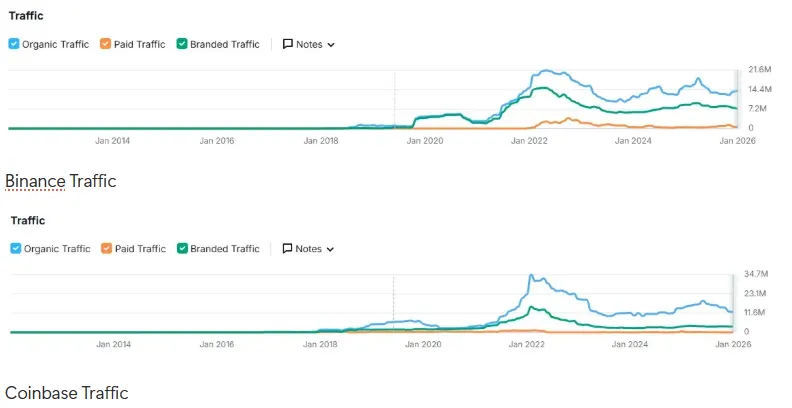
Task: Expand the Notes chevron in top chart
Action: [331, 45]
